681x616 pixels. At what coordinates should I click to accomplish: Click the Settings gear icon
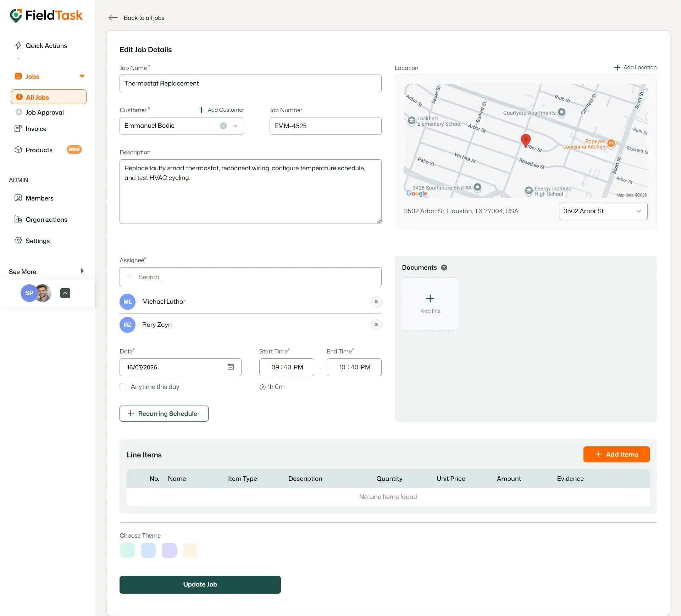18,241
